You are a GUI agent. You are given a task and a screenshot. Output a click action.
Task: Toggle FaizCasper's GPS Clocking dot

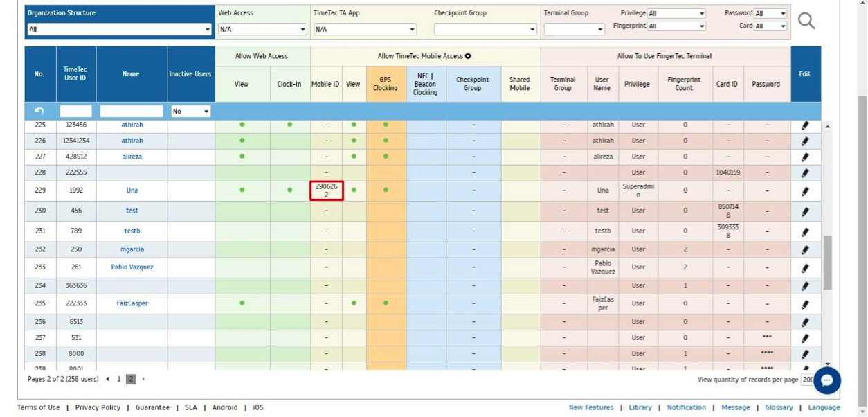click(386, 303)
